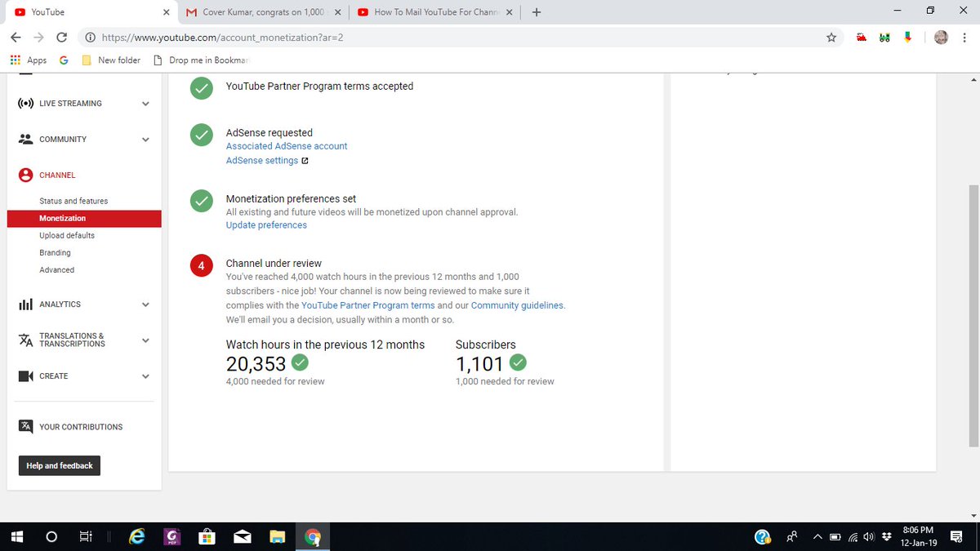Click checkmark beside Monetization preferences set
980x551 pixels.
(x=201, y=202)
